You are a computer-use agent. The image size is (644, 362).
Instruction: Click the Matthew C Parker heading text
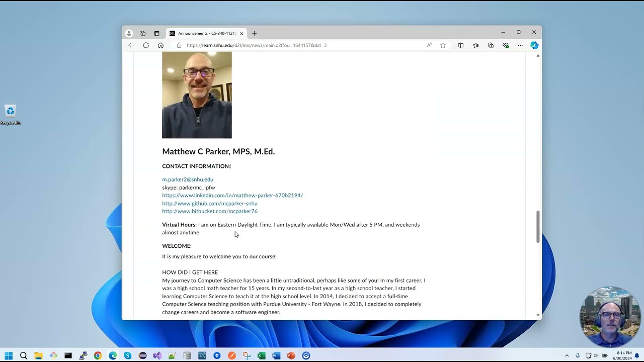click(218, 151)
